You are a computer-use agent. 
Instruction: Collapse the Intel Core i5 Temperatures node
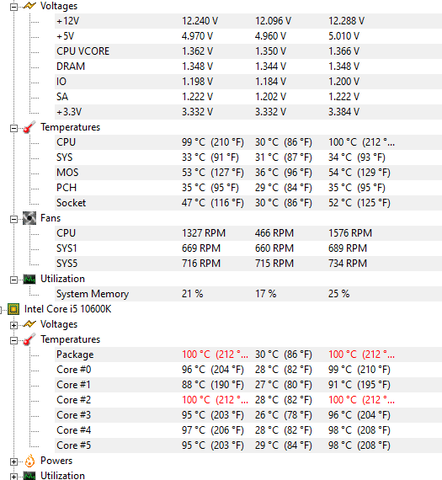click(14, 341)
